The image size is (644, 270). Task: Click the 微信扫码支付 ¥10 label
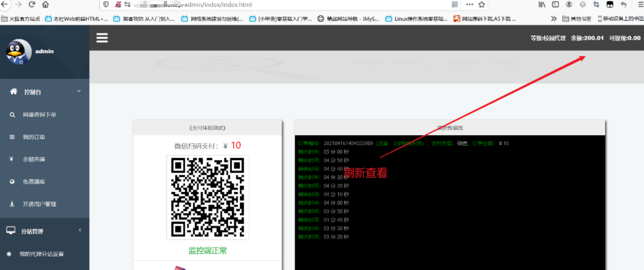pyautogui.click(x=207, y=146)
